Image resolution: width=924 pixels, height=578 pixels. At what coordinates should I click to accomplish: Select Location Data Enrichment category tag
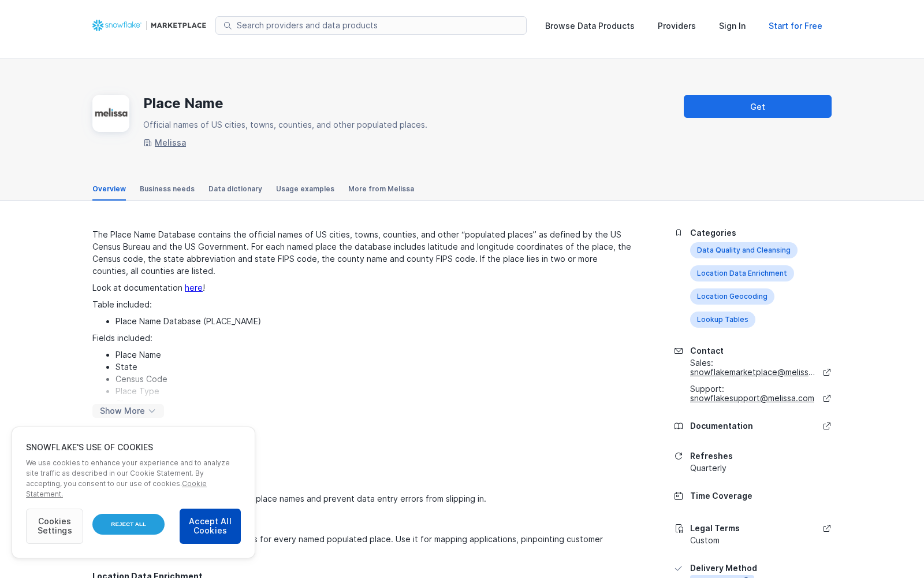click(x=742, y=273)
